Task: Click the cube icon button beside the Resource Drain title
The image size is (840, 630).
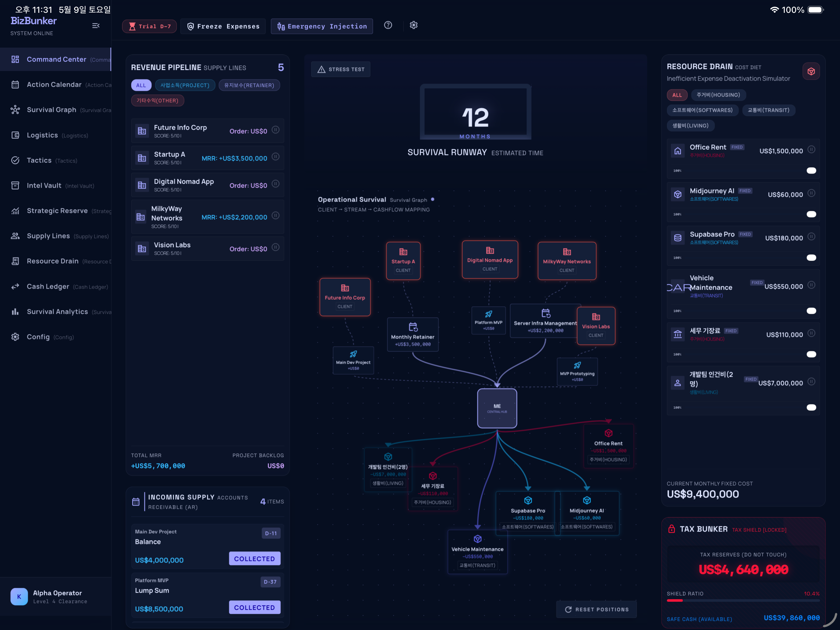Action: [811, 71]
